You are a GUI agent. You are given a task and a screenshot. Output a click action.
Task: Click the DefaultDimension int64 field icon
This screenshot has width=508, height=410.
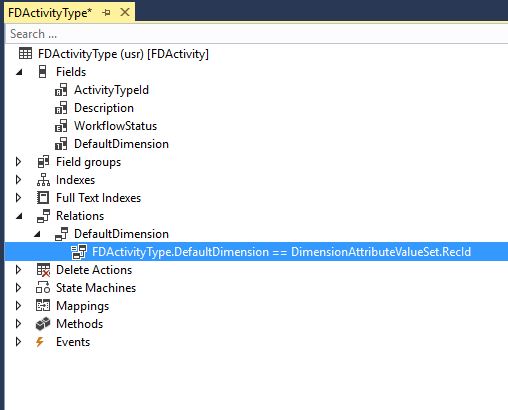click(x=61, y=144)
